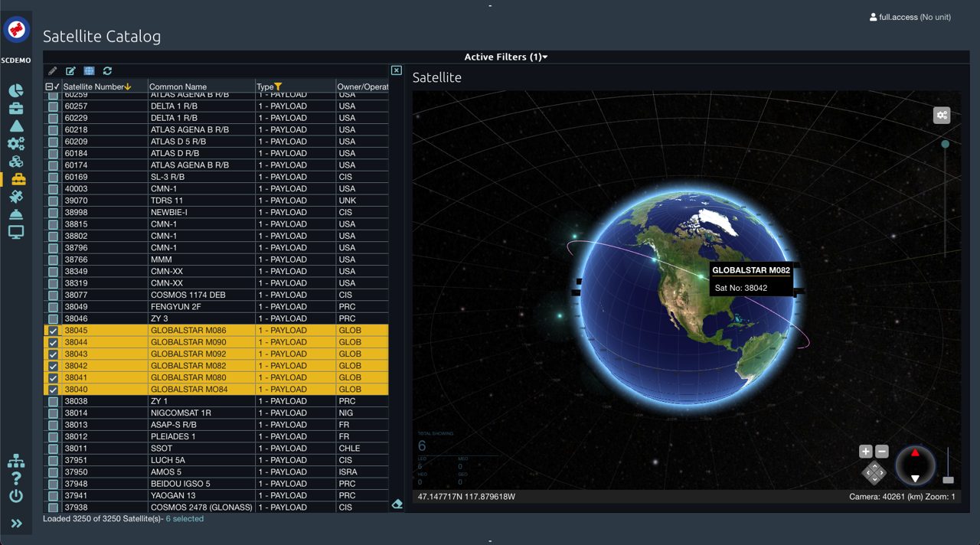Click the eraser clear icon below table
The height and width of the screenshot is (545, 980).
point(397,504)
